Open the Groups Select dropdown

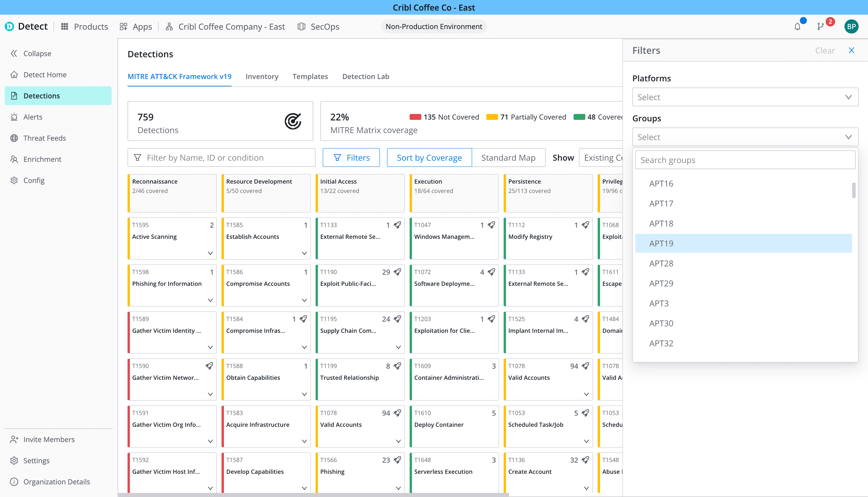745,137
